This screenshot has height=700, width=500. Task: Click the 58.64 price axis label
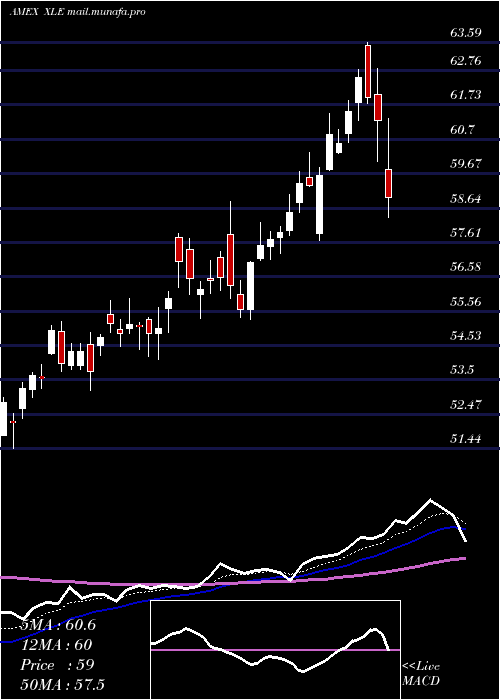tap(466, 198)
